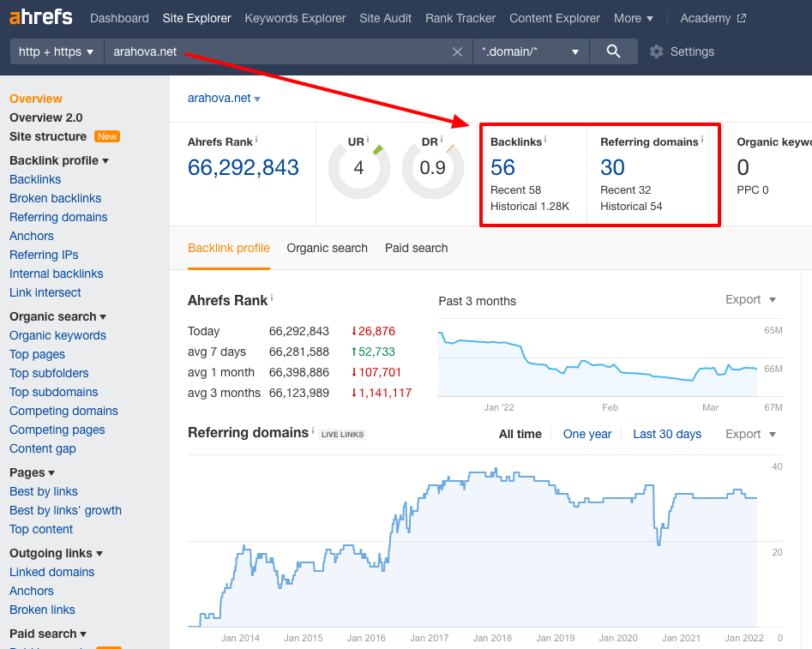The image size is (812, 649).
Task: Open Broken links in the sidebar
Action: coord(43,610)
